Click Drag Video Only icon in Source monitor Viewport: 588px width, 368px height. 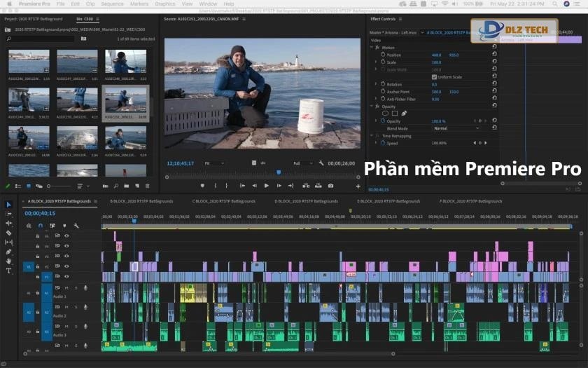tap(254, 163)
